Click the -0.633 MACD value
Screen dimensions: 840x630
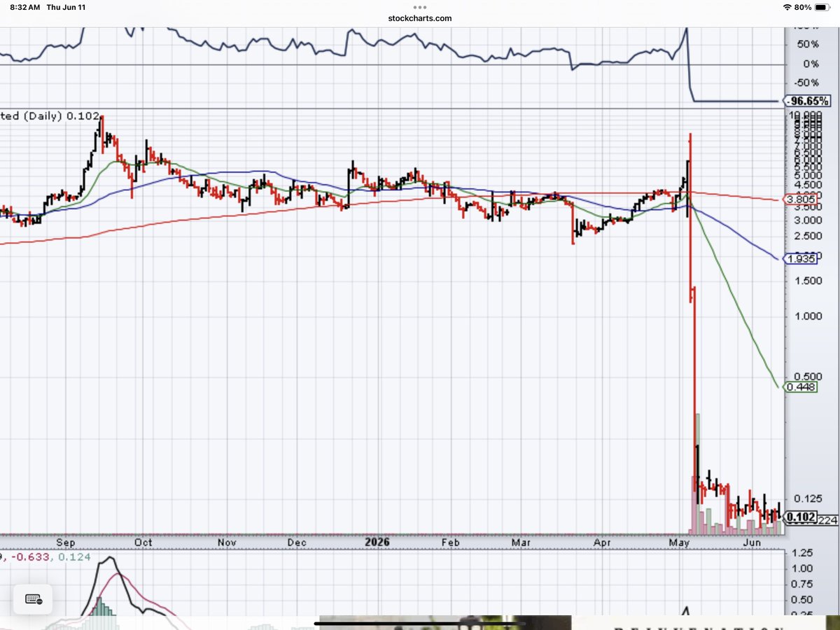(31, 556)
